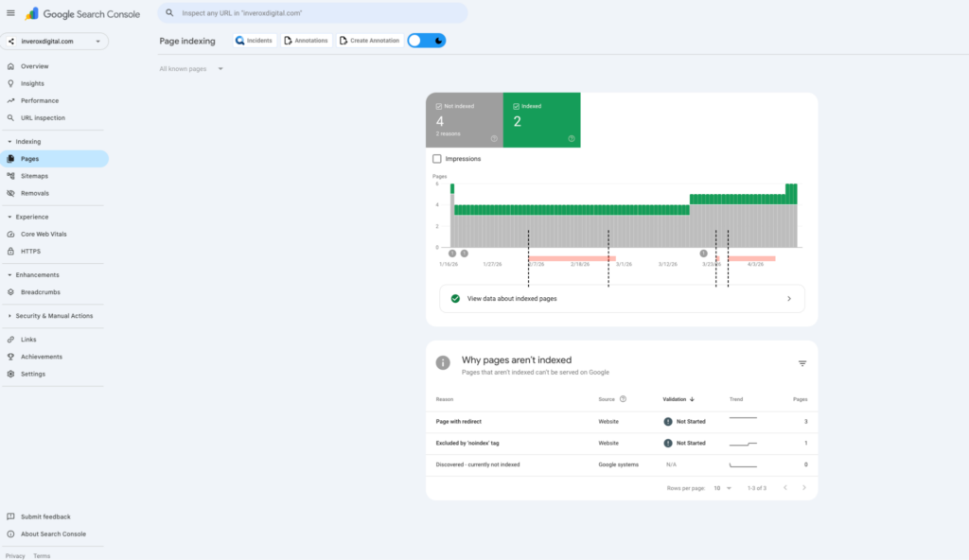Viewport: 969px width, 560px height.
Task: Uncheck the Not indexed checkbox
Action: 439,106
